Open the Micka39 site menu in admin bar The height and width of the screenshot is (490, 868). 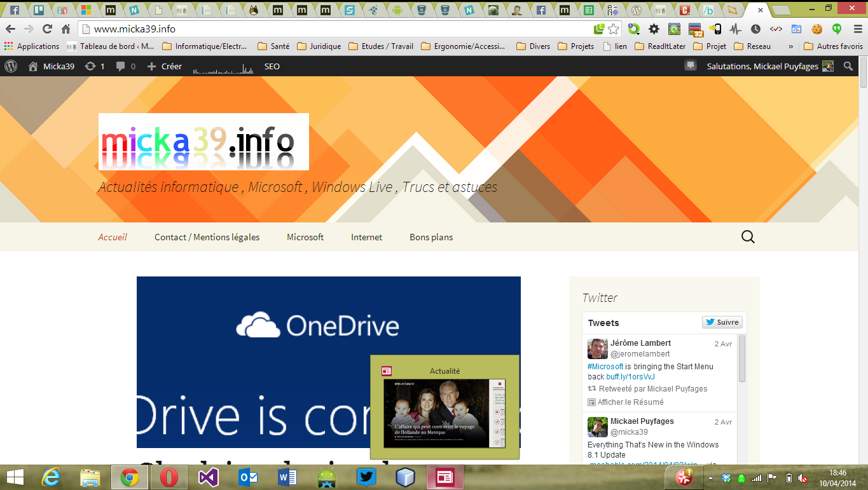click(51, 66)
